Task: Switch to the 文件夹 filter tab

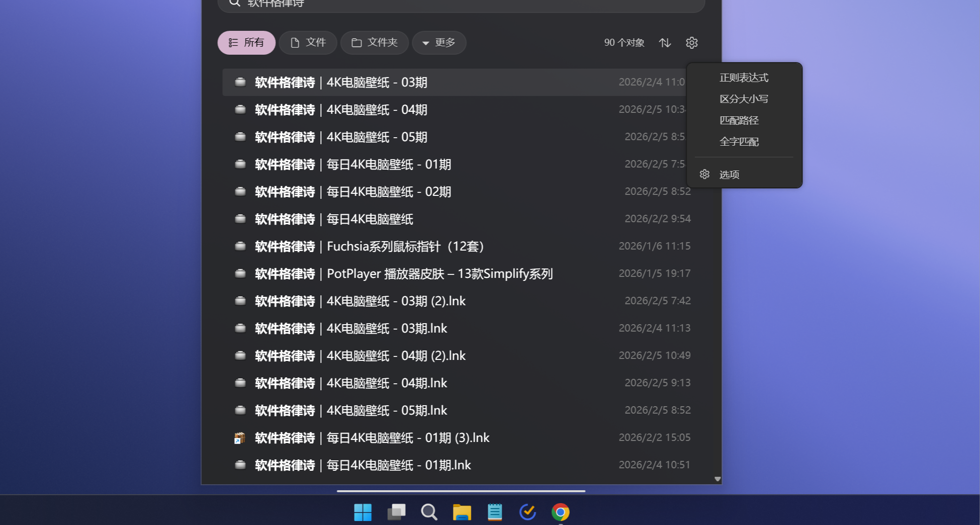Action: coord(374,43)
